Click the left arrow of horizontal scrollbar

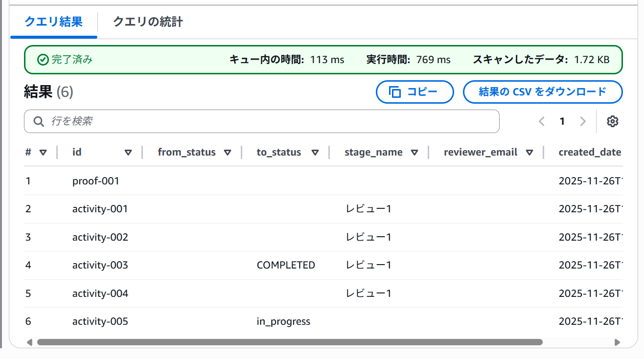click(29, 342)
